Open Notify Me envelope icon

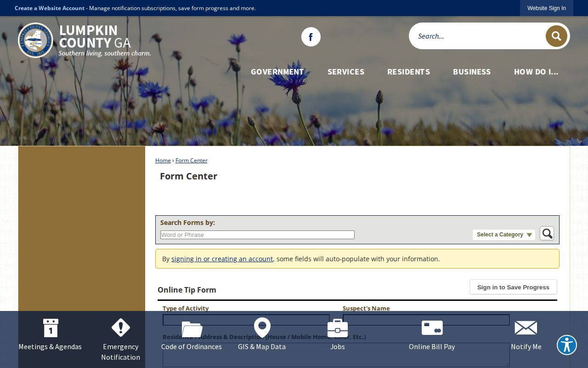[x=526, y=328]
